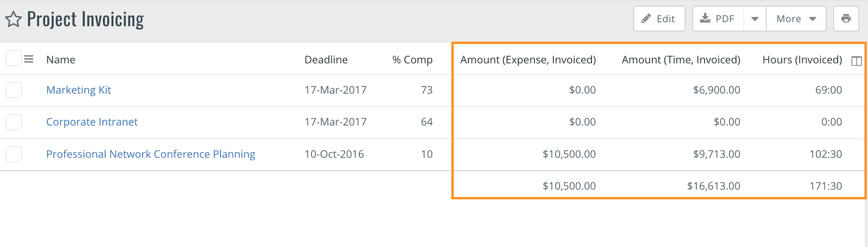Download the report with the PDF button
Image resolution: width=868 pixels, height=247 pixels.
[718, 19]
